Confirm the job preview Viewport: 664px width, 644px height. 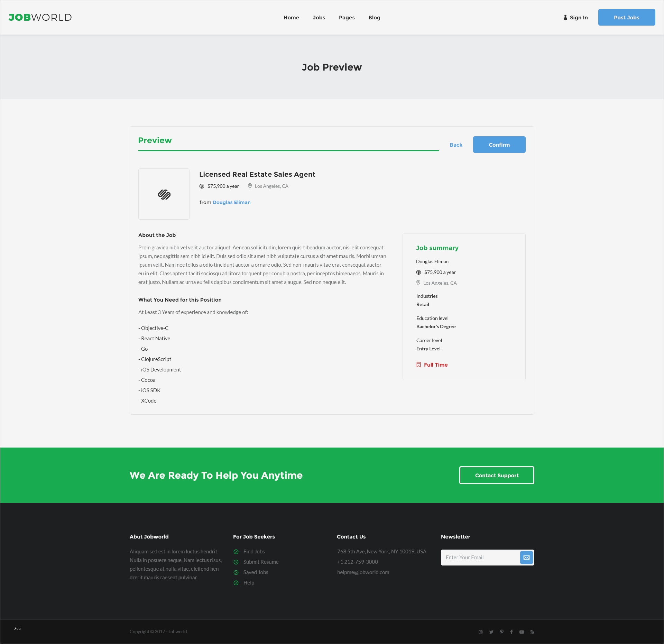point(499,145)
